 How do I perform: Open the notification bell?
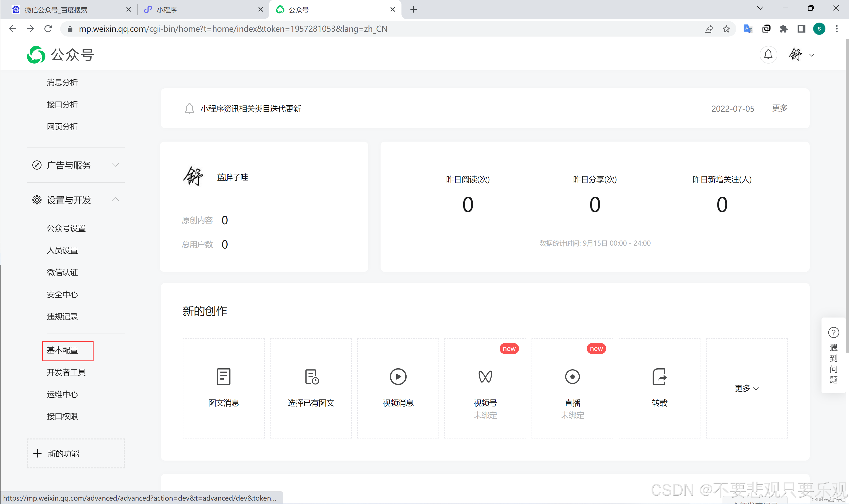(768, 54)
